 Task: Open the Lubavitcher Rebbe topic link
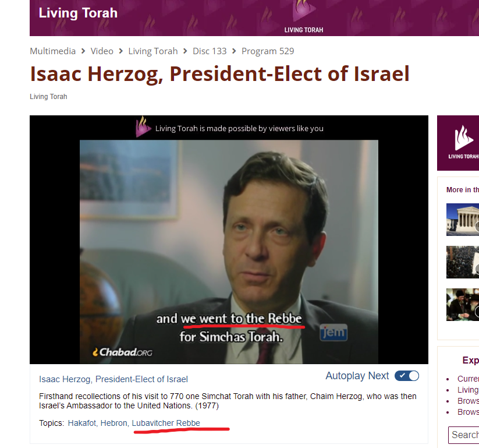(166, 423)
